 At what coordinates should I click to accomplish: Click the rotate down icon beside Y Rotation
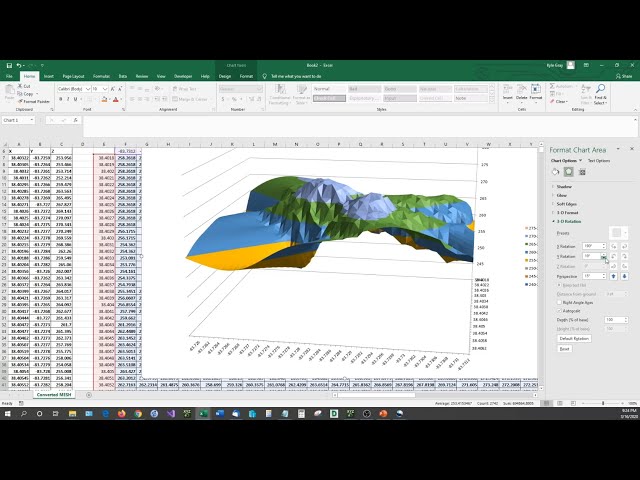(x=624, y=256)
